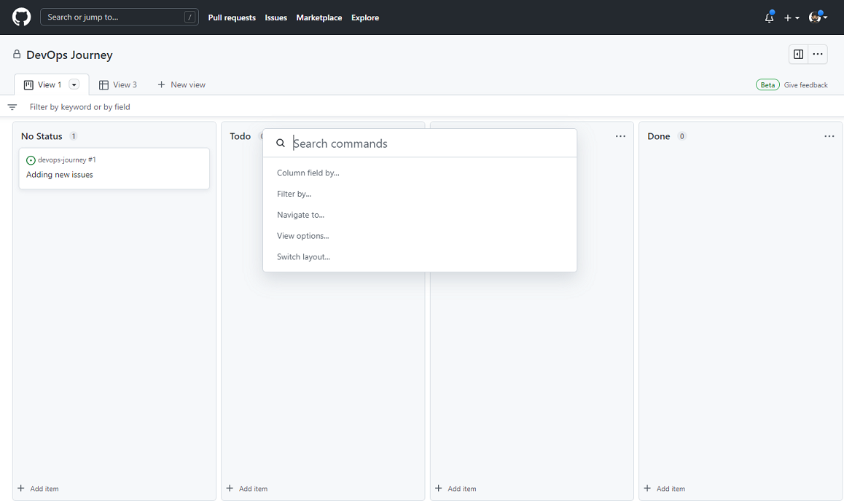Click the private lock icon by title
844x504 pixels.
pyautogui.click(x=17, y=55)
